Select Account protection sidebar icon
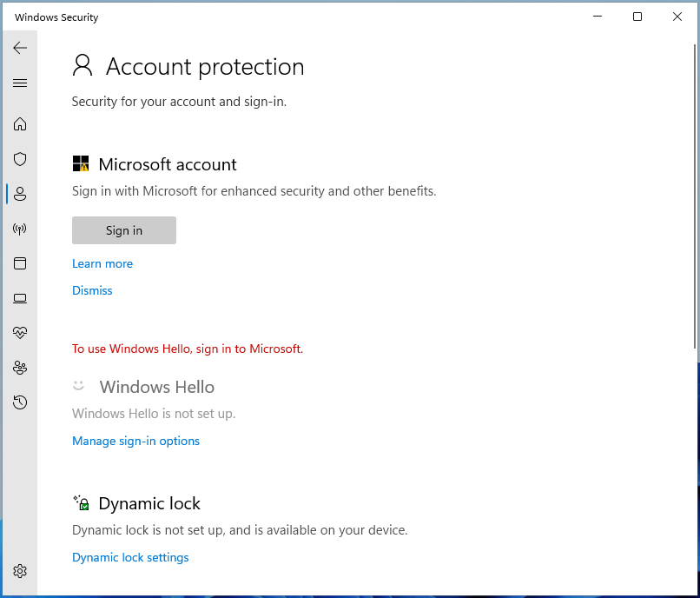 pyautogui.click(x=20, y=194)
